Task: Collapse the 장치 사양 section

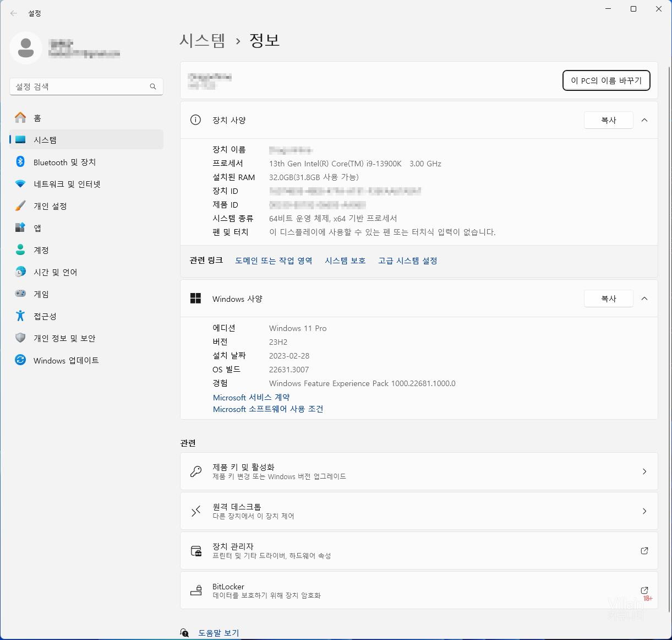Action: [644, 120]
